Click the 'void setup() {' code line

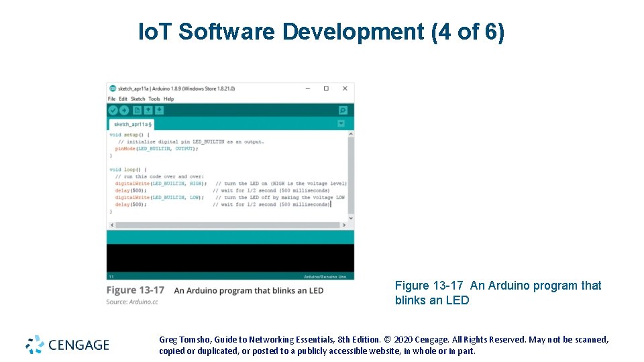coord(129,135)
